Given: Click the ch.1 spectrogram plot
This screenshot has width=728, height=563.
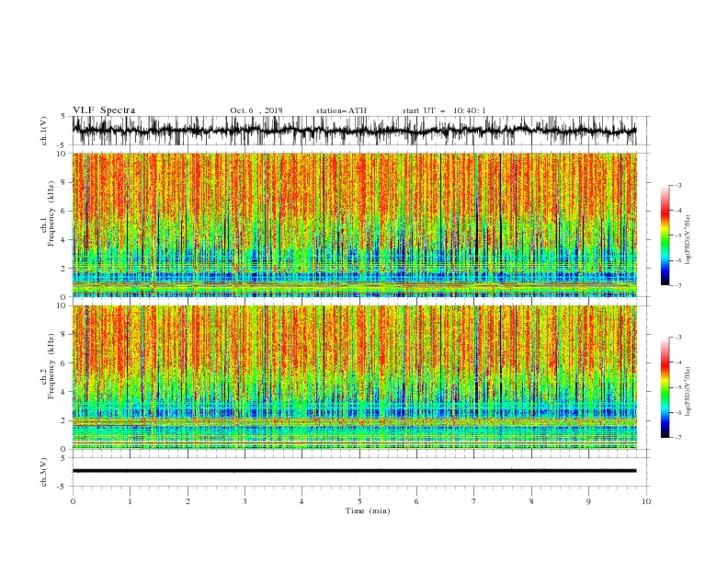Looking at the screenshot, I should (354, 224).
